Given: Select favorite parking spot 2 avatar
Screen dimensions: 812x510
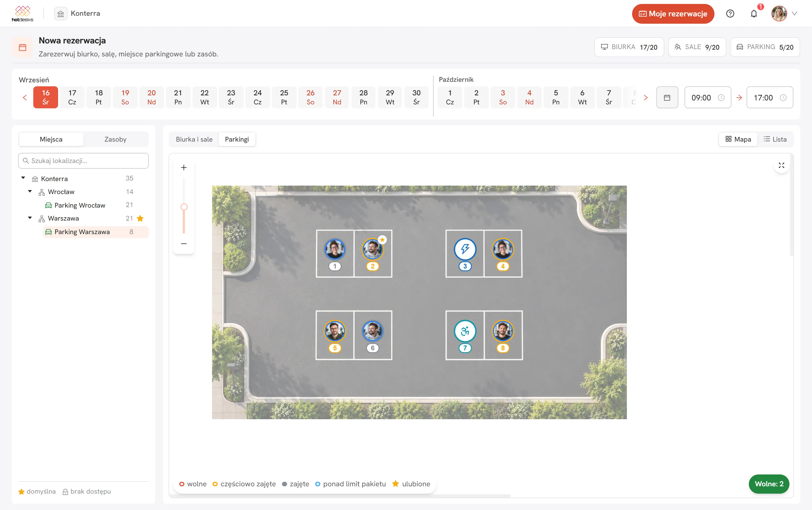Looking at the screenshot, I should click(372, 249).
